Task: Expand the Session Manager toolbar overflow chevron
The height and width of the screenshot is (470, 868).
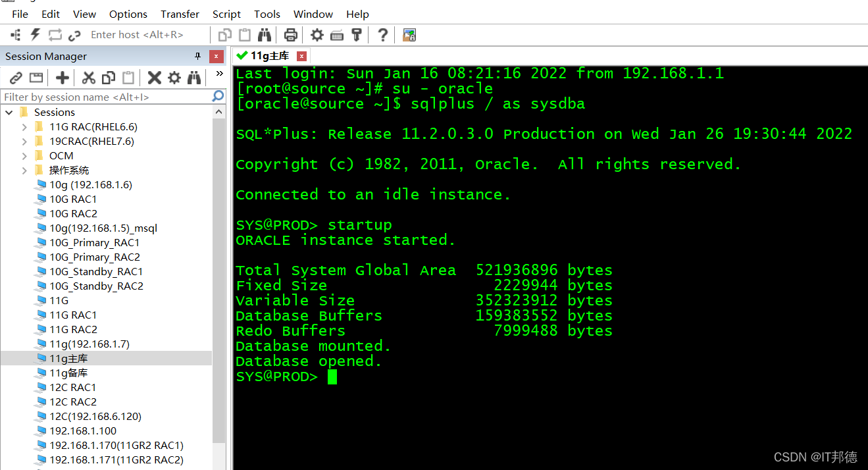Action: (x=220, y=73)
